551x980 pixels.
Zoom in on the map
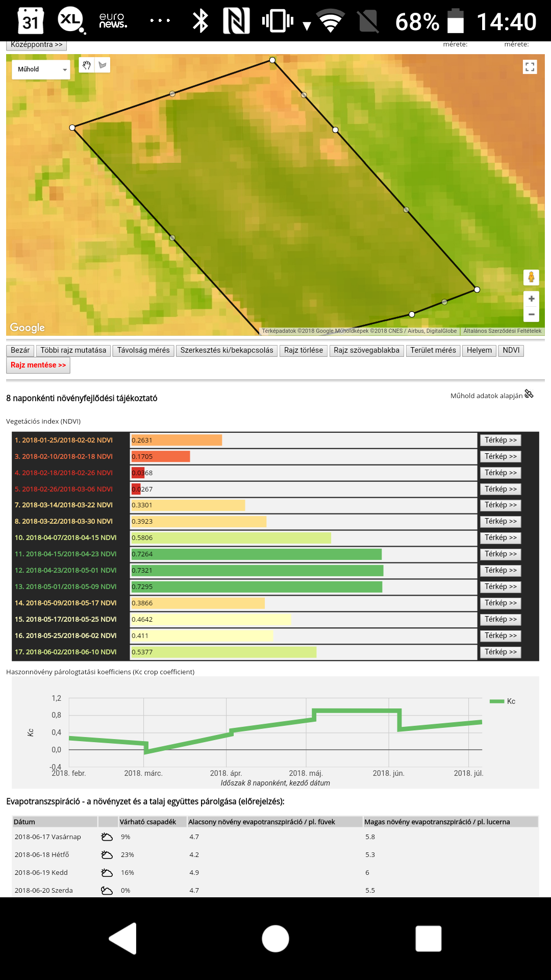tap(531, 299)
